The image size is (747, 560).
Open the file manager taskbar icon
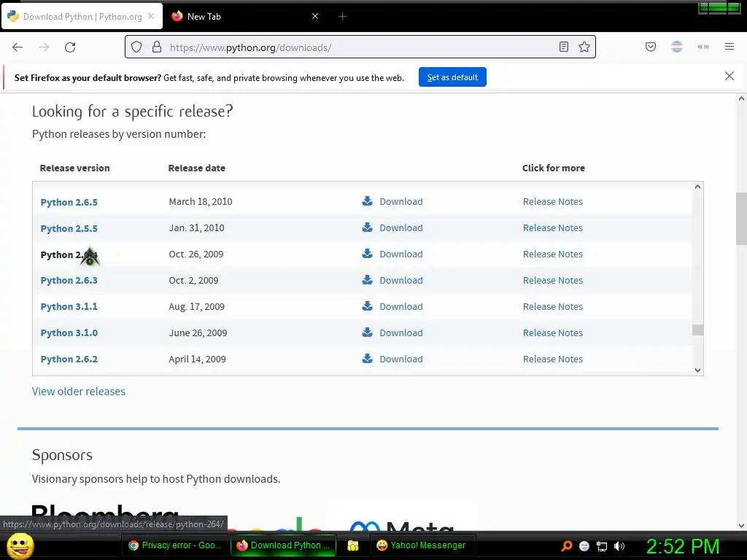click(x=353, y=545)
